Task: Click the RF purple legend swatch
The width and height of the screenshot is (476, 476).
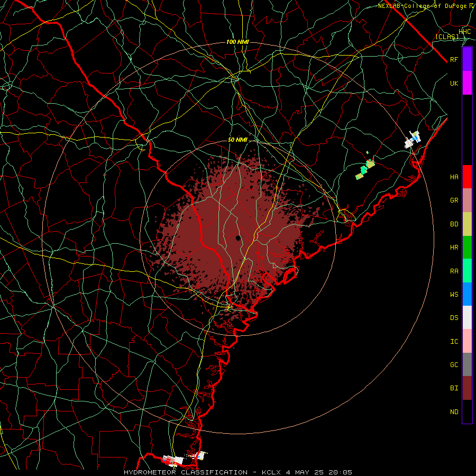Action: click(x=467, y=59)
